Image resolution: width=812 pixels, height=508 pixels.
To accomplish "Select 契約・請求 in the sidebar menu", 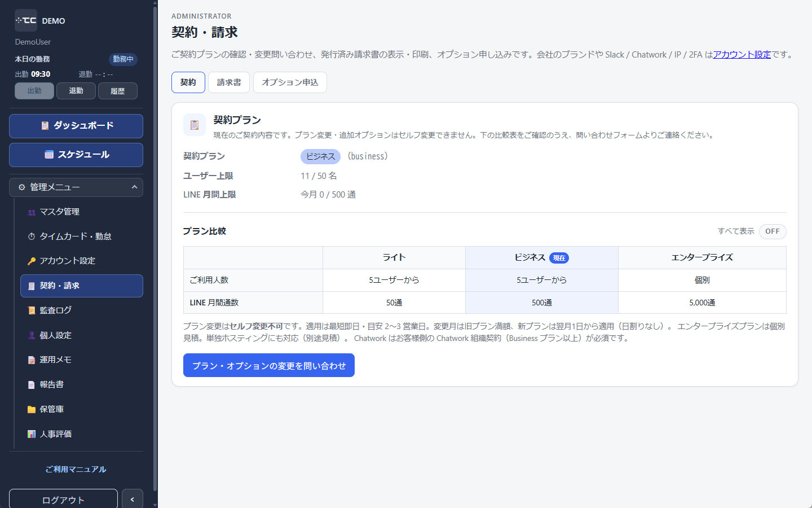I will [82, 286].
